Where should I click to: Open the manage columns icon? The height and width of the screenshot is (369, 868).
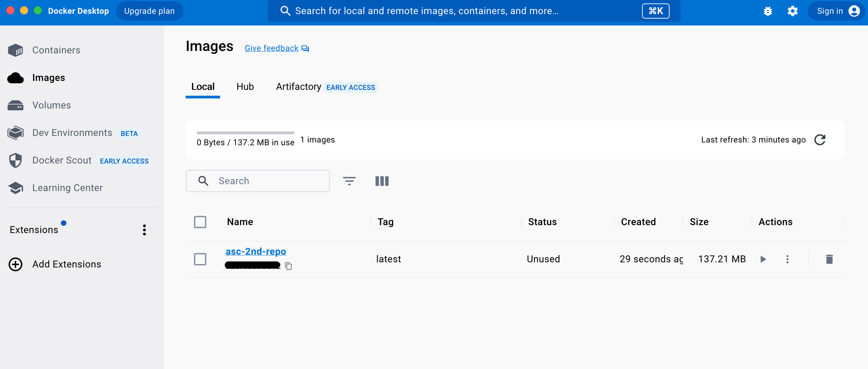(x=382, y=181)
